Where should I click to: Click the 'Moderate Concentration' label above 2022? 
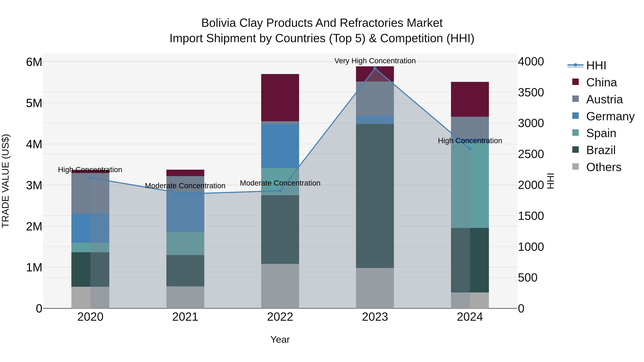pos(280,183)
